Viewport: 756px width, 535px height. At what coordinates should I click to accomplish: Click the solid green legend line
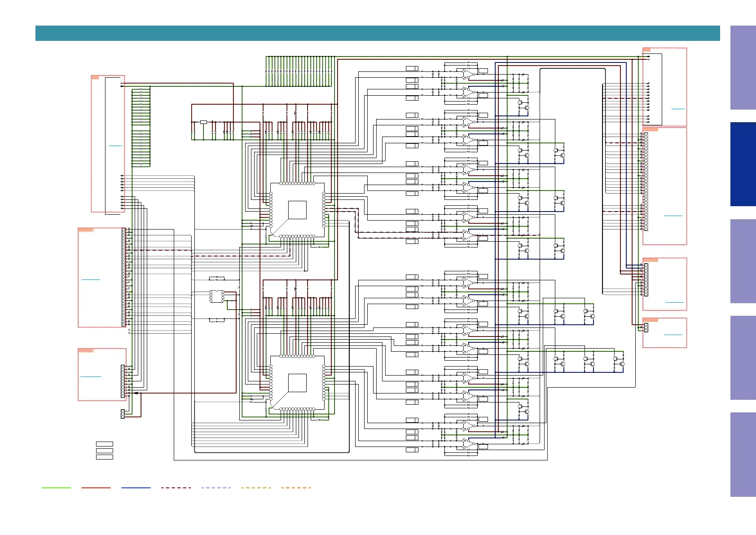pos(56,487)
